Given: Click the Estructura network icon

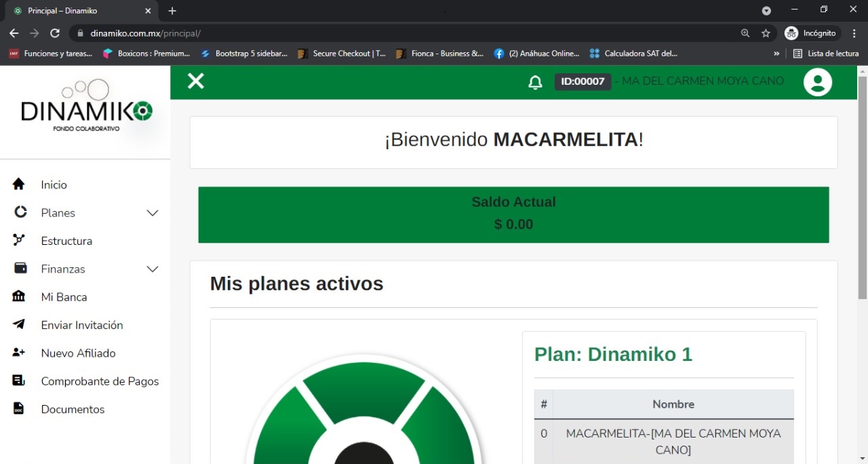Looking at the screenshot, I should click(19, 240).
